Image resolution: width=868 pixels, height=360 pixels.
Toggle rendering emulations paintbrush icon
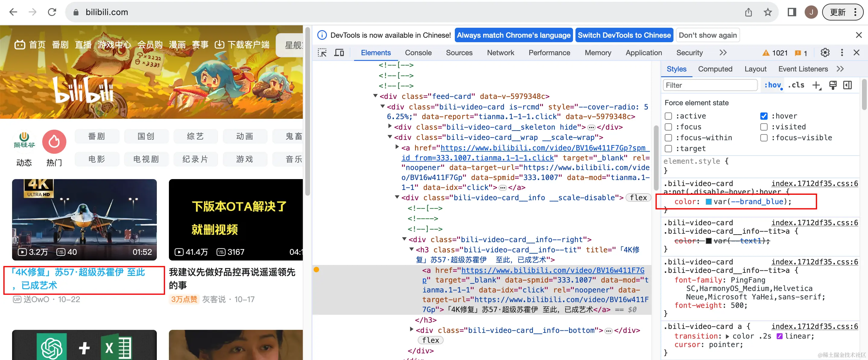coord(833,85)
